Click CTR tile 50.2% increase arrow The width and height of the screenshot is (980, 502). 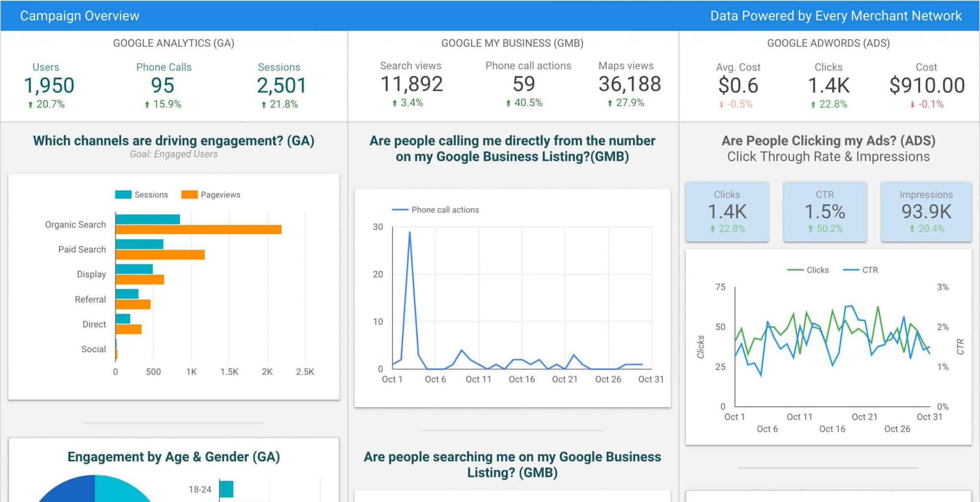810,229
